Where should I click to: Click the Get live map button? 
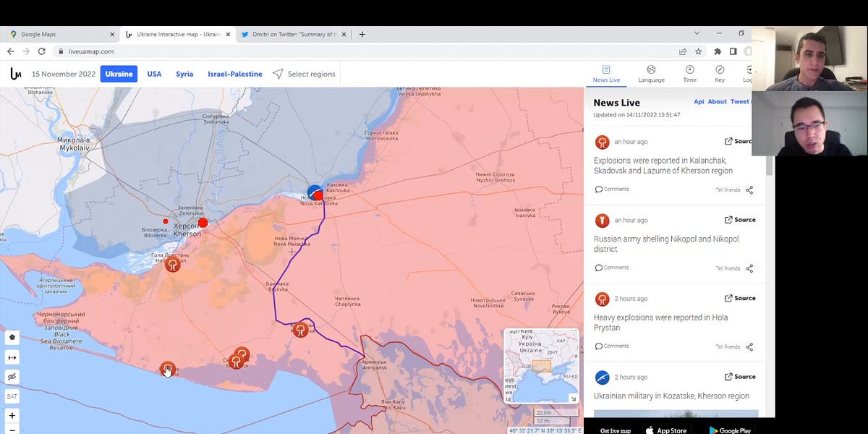point(616,429)
